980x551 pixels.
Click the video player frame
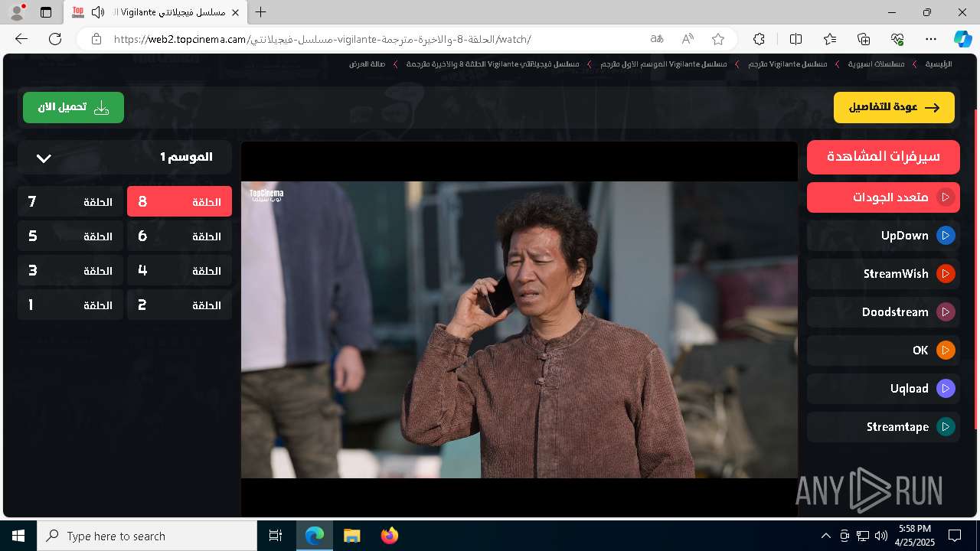pos(519,329)
